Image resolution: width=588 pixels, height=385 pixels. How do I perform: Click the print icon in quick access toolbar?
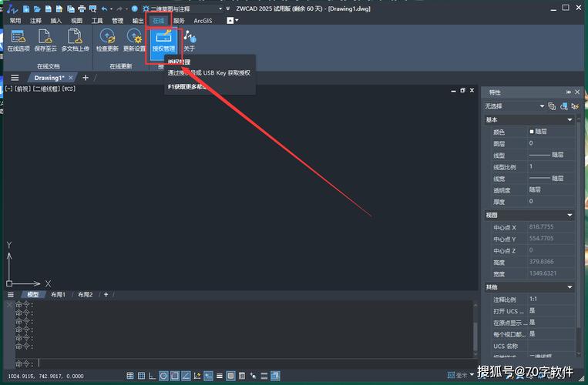[x=82, y=8]
